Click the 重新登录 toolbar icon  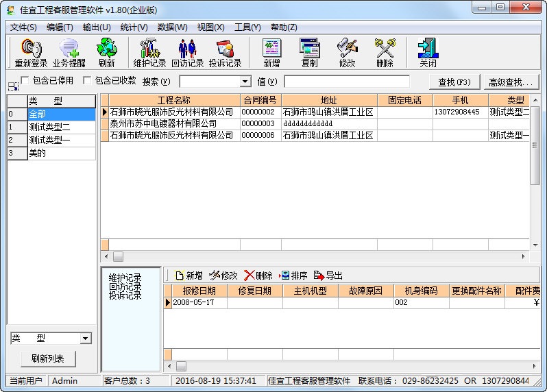[x=31, y=53]
